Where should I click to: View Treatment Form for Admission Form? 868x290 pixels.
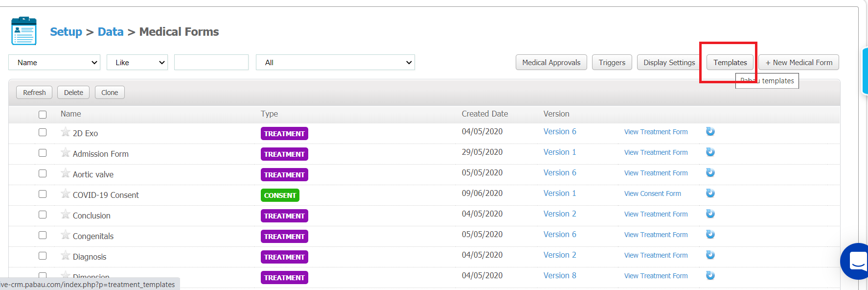point(656,152)
